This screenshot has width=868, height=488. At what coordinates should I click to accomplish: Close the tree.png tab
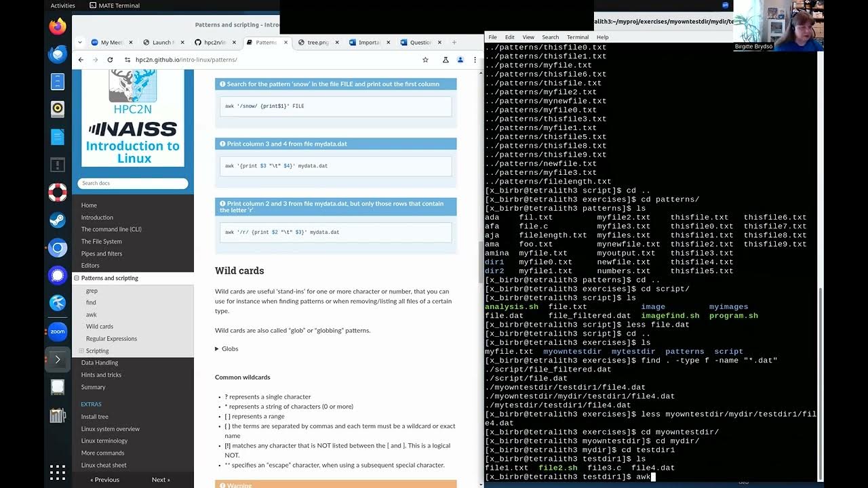coord(337,42)
